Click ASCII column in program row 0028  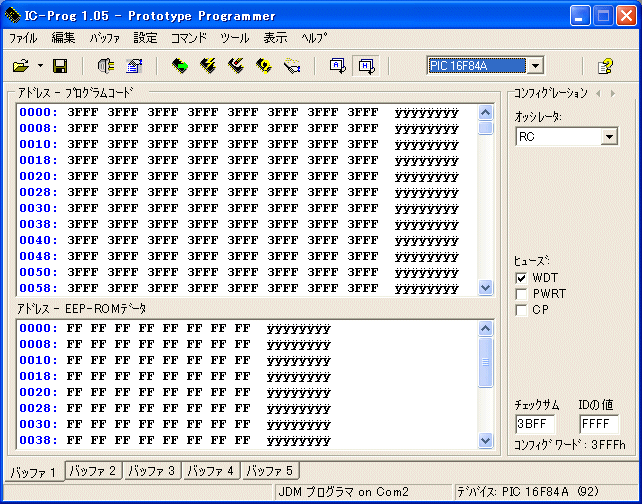[427, 192]
